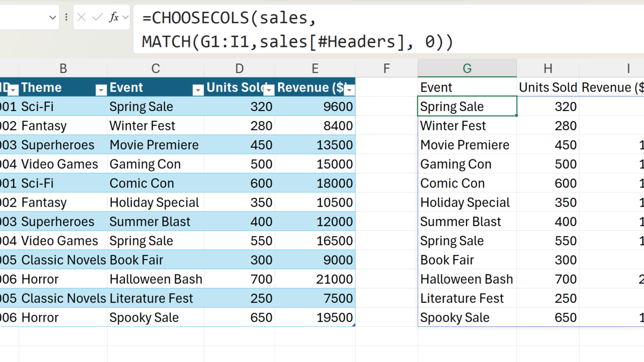The width and height of the screenshot is (644, 362).
Task: Click the Enter checkmark icon in formula bar
Action: pyautogui.click(x=98, y=18)
